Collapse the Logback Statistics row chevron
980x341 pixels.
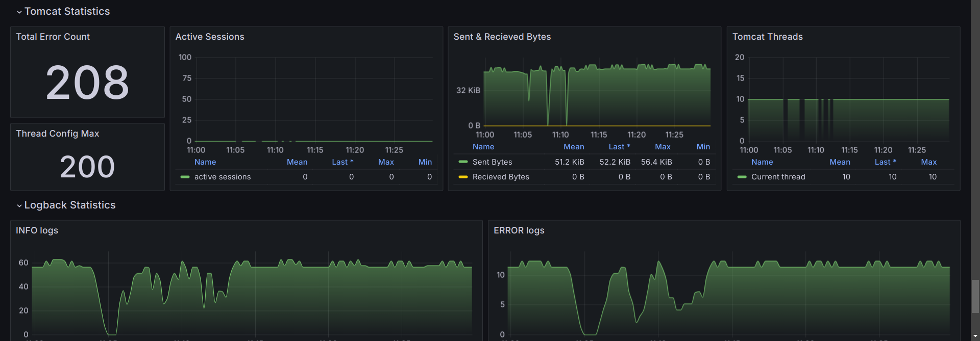[x=19, y=205]
